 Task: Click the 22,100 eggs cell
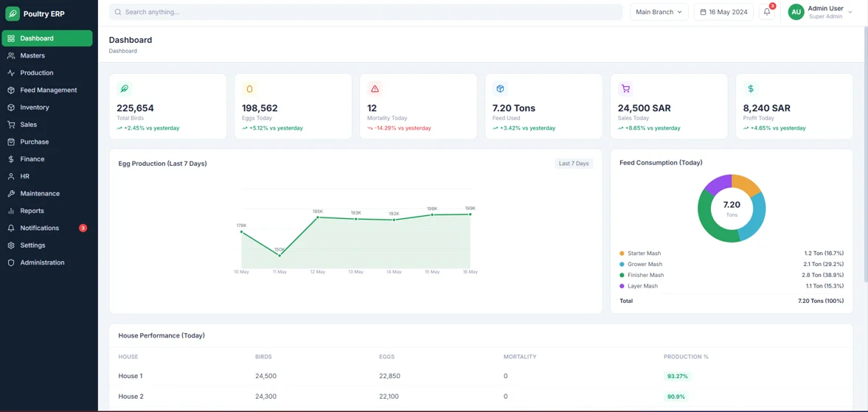coord(389,397)
